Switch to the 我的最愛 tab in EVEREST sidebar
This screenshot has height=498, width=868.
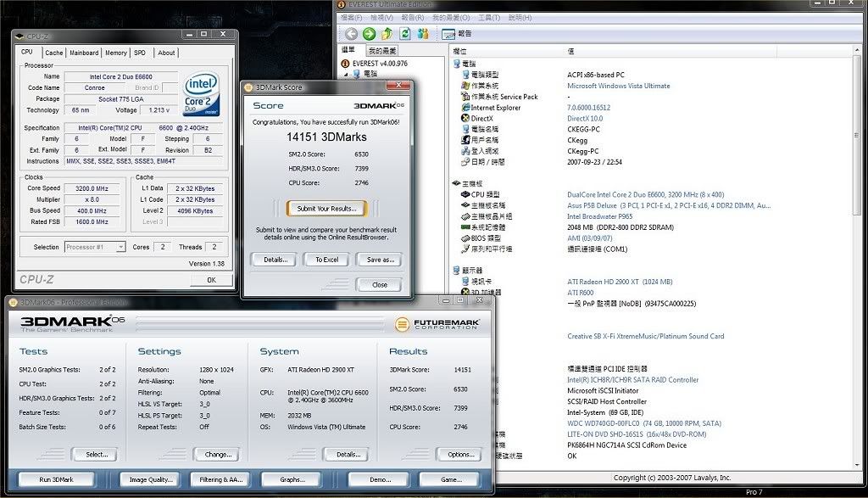click(x=382, y=50)
